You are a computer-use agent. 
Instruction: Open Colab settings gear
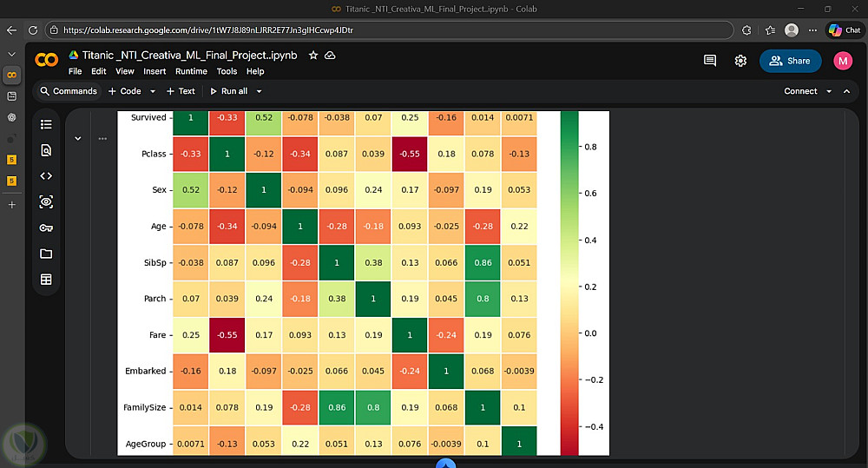(x=740, y=61)
